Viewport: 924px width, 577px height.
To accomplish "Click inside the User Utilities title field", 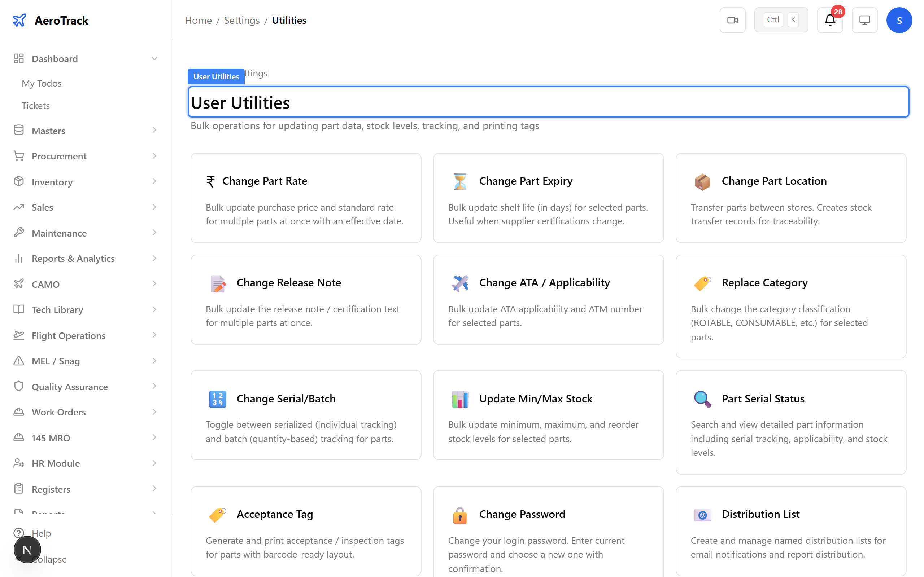I will tap(458, 102).
